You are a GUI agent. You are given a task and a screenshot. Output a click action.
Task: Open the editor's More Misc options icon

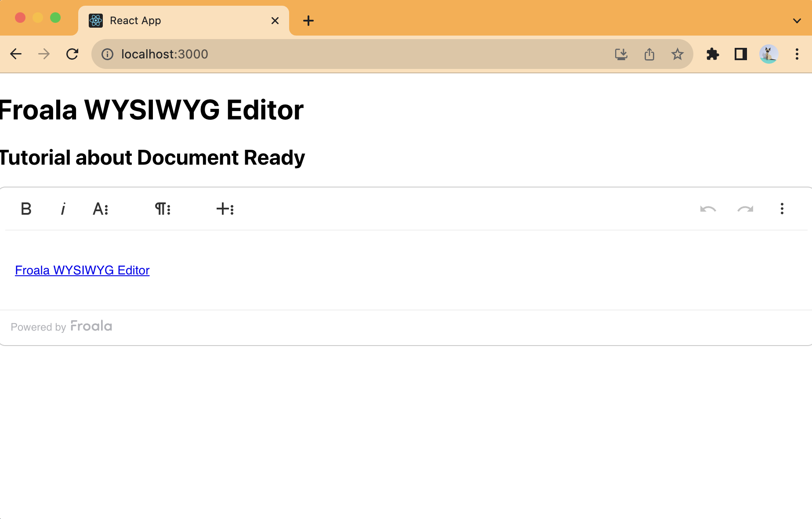tap(782, 209)
